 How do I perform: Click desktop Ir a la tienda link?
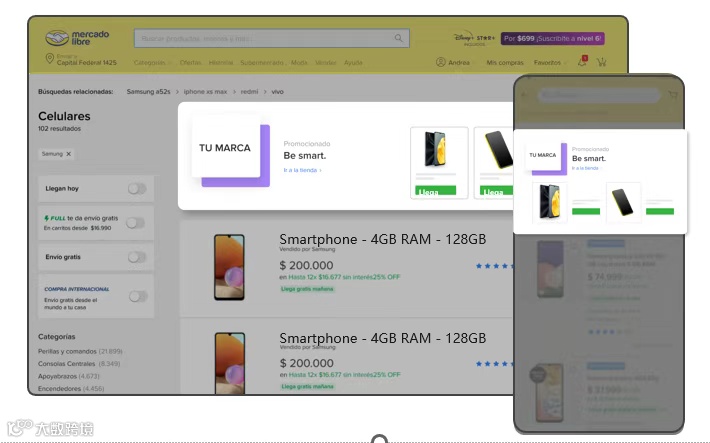point(302,170)
